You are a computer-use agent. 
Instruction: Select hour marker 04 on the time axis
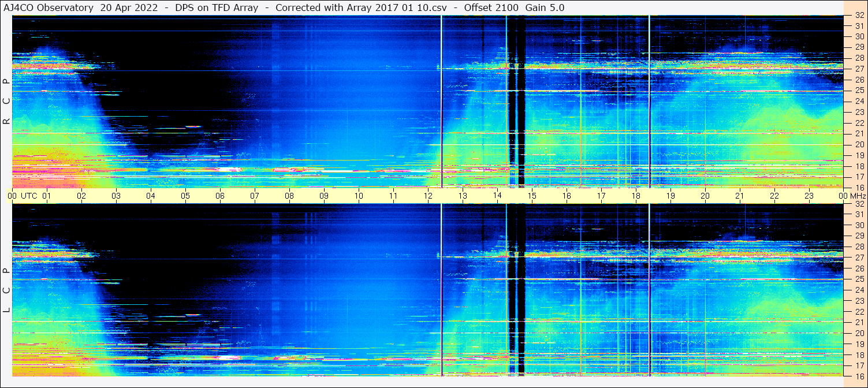[x=151, y=196]
